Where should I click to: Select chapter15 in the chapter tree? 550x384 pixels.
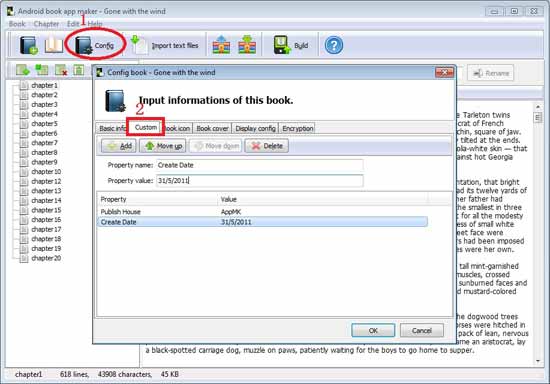pos(46,210)
